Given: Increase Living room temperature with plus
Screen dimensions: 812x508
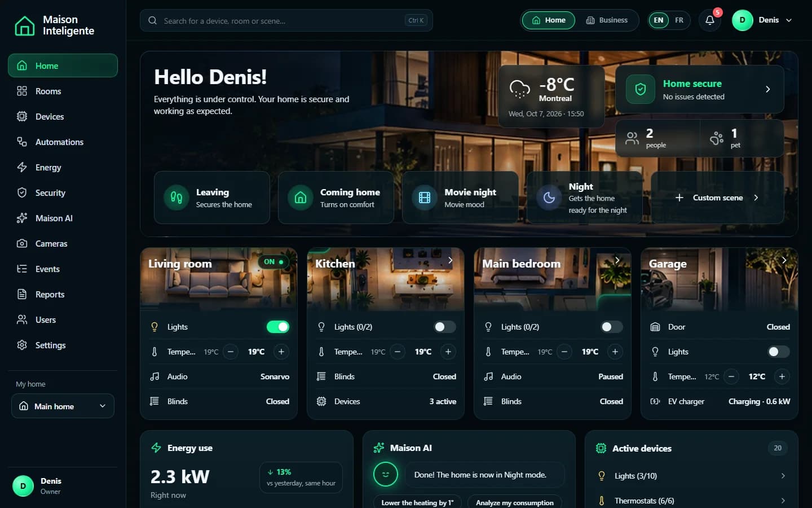Looking at the screenshot, I should (x=281, y=352).
